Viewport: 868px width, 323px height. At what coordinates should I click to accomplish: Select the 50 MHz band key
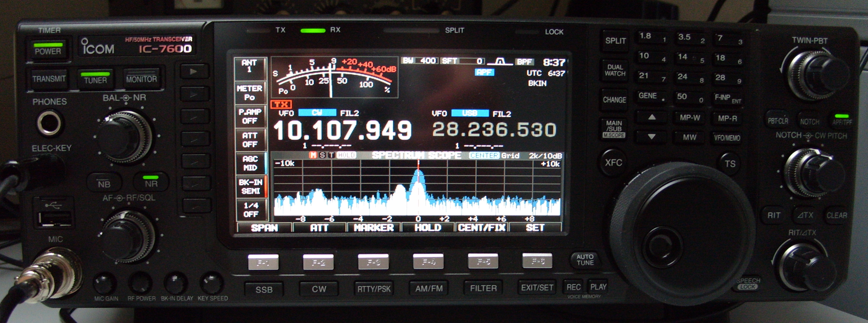pos(690,97)
